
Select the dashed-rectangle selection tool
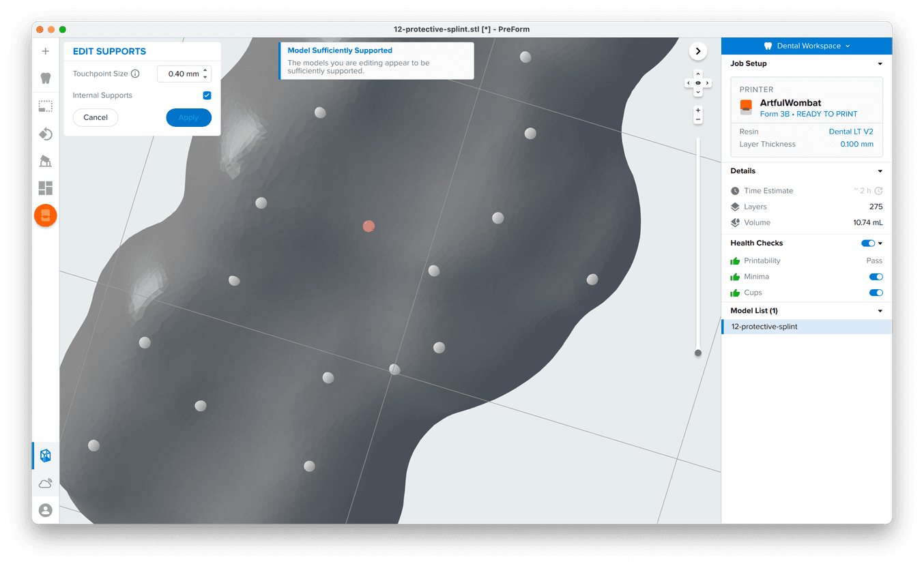pos(46,106)
